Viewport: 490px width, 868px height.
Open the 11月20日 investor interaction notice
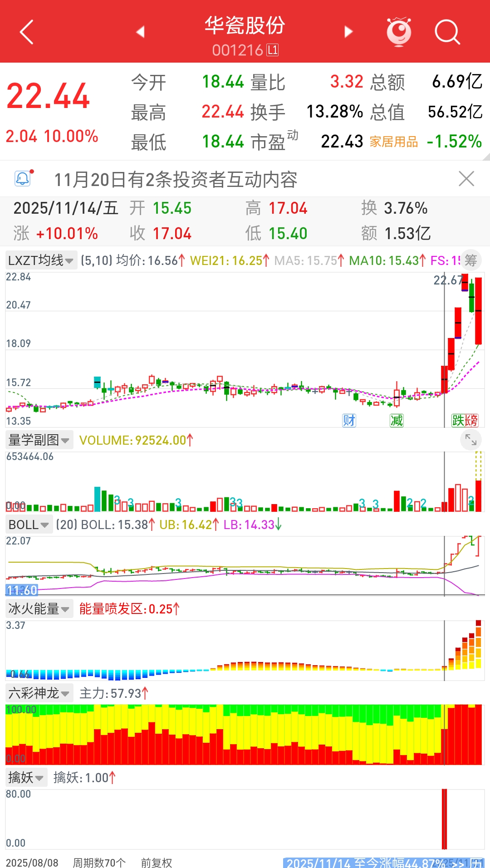[176, 180]
